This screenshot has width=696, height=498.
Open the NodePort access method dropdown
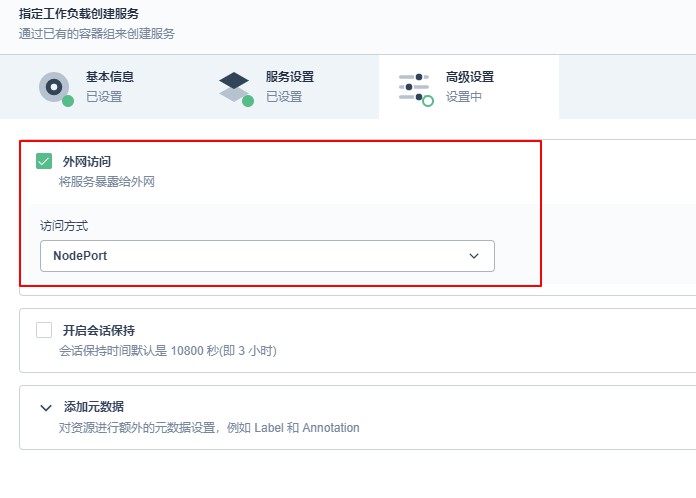pos(267,256)
